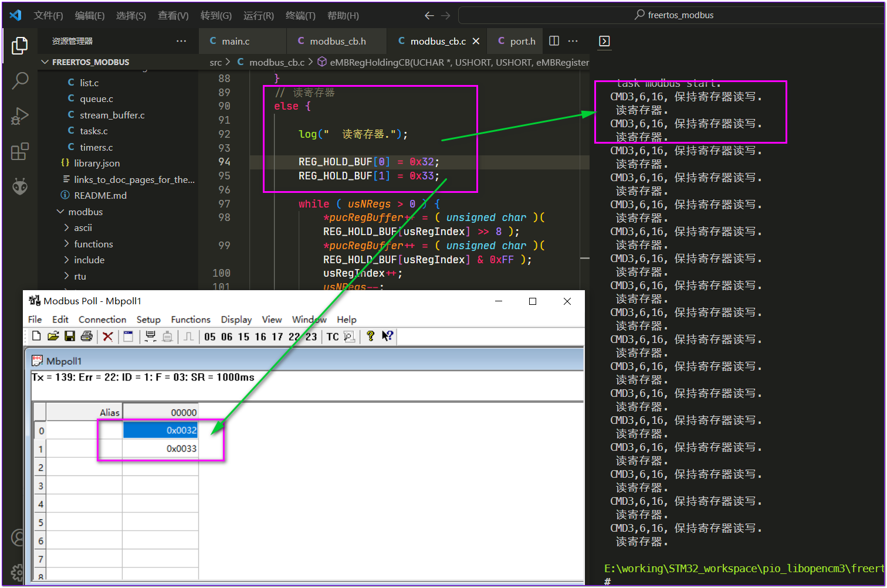The image size is (887, 588).
Task: Click Open file icon in Modbus Poll
Action: coord(53,336)
